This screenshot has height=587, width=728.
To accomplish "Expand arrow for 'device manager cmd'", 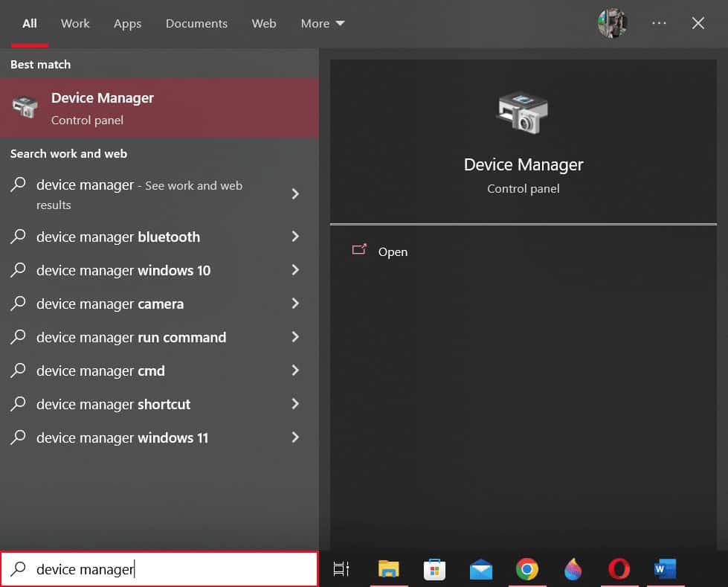I will [295, 370].
